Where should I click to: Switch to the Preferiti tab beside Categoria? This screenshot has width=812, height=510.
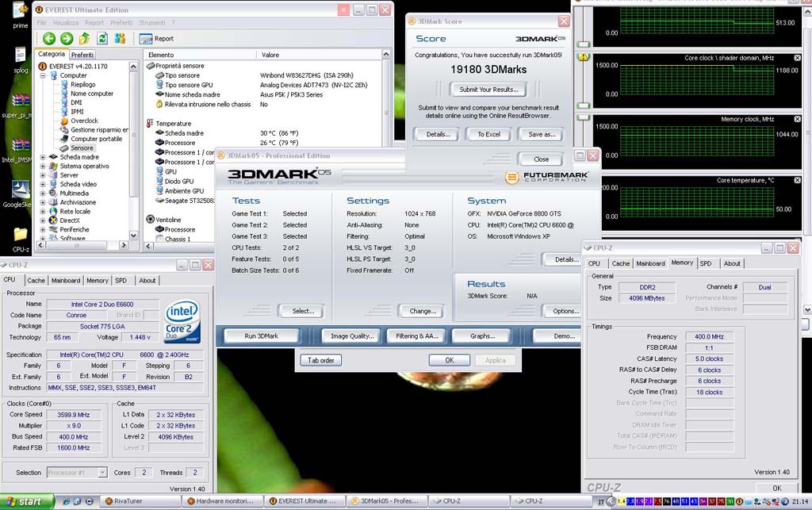(82, 55)
